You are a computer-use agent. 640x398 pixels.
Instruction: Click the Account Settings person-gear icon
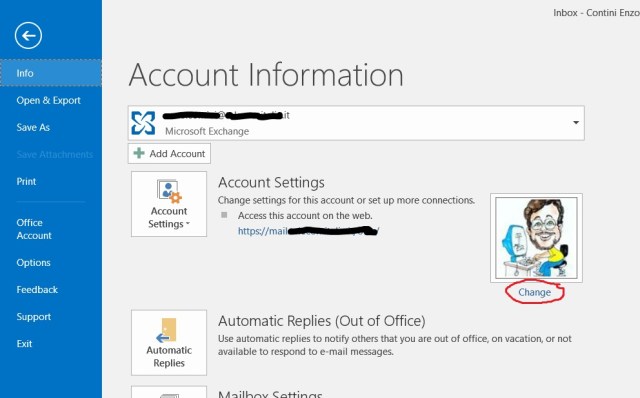(169, 191)
